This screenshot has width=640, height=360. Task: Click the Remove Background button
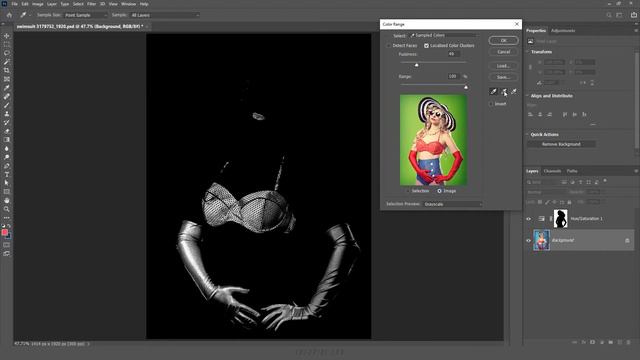click(x=561, y=144)
